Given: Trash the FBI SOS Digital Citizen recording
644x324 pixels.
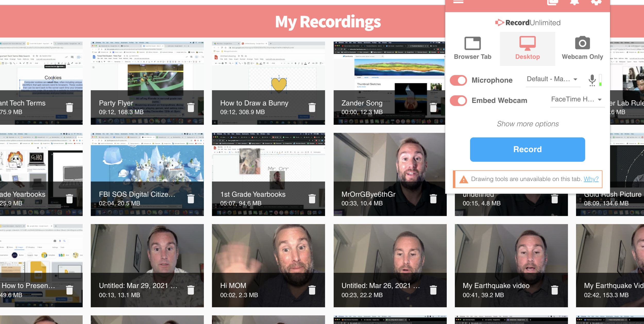Looking at the screenshot, I should point(191,199).
